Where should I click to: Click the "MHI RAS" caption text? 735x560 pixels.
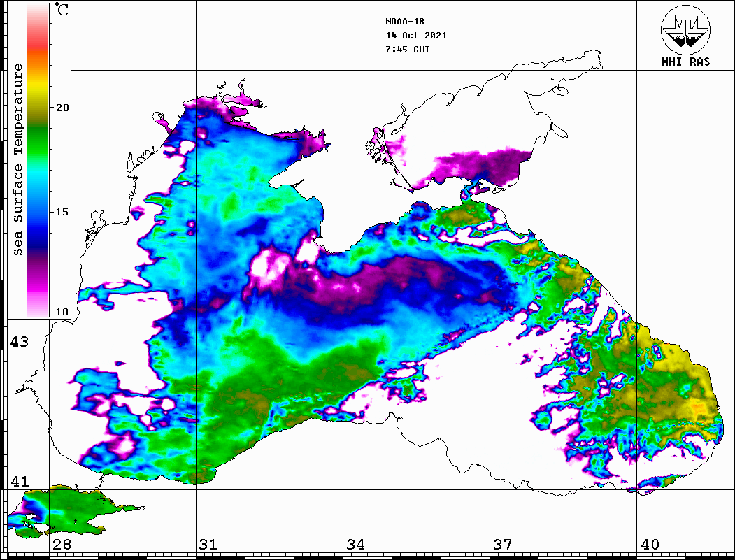pyautogui.click(x=685, y=62)
